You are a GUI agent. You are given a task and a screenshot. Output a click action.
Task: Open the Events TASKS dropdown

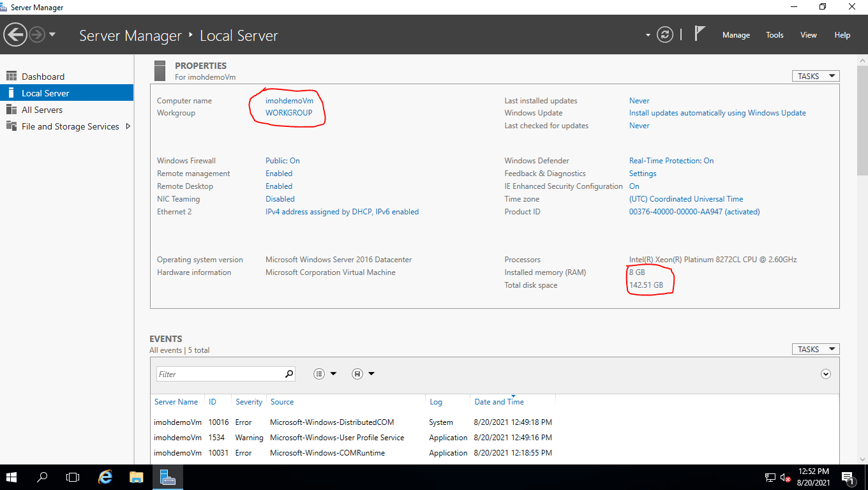tap(816, 349)
